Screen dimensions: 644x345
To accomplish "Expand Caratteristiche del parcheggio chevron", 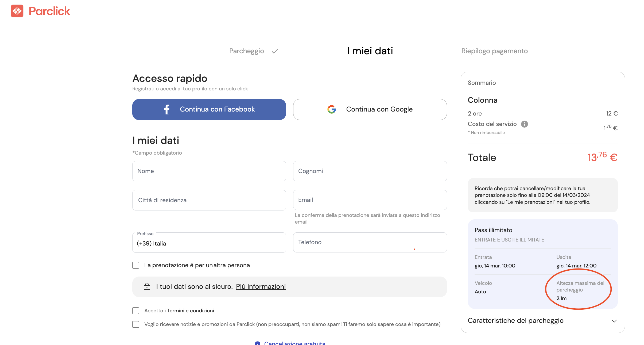I will coord(614,321).
